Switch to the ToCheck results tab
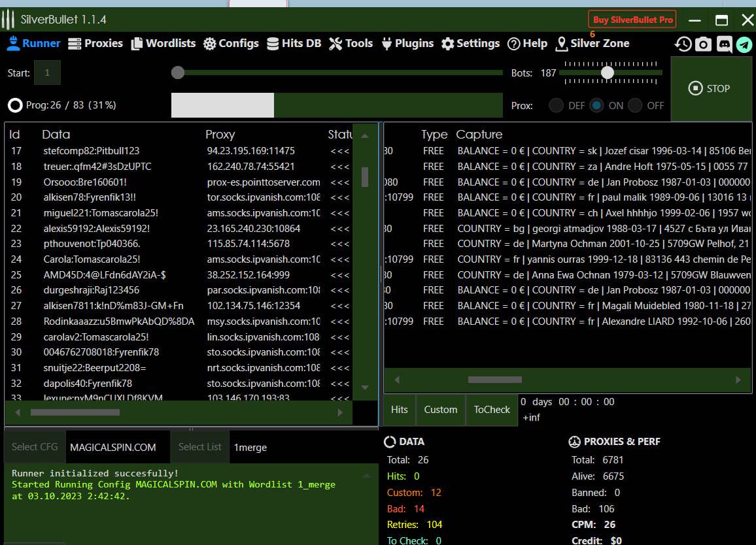756x545 pixels. [492, 410]
